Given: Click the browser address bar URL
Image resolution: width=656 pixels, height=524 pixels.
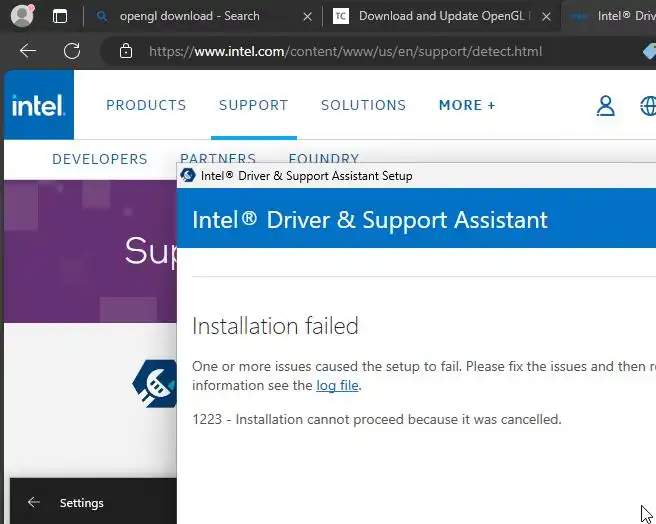Looking at the screenshot, I should pos(345,51).
